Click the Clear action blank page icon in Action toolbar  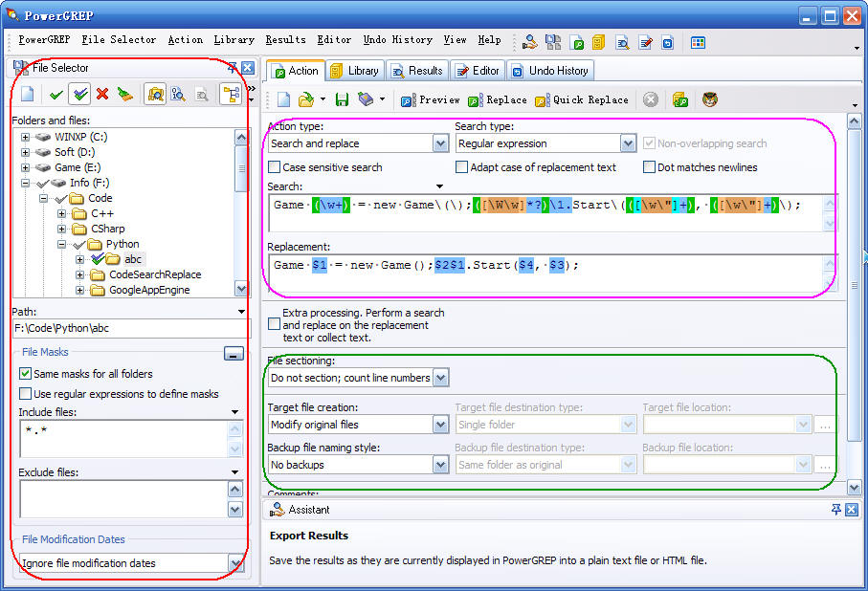tap(283, 99)
